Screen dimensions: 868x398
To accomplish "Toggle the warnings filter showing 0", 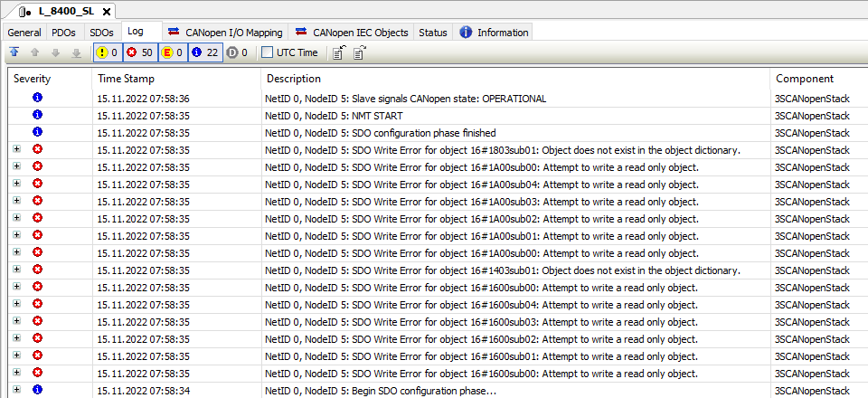I will pos(107,52).
